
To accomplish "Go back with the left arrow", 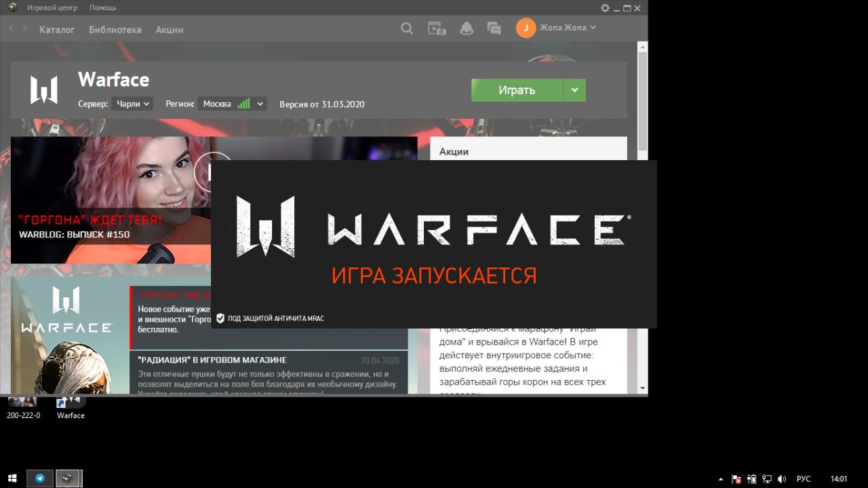I will coord(12,29).
